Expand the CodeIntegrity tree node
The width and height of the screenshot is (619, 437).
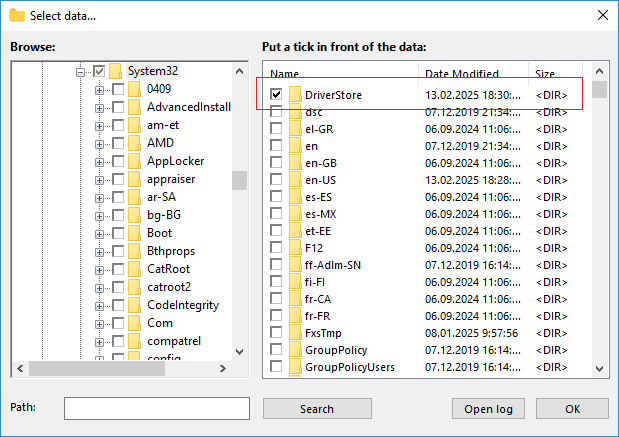(x=99, y=306)
